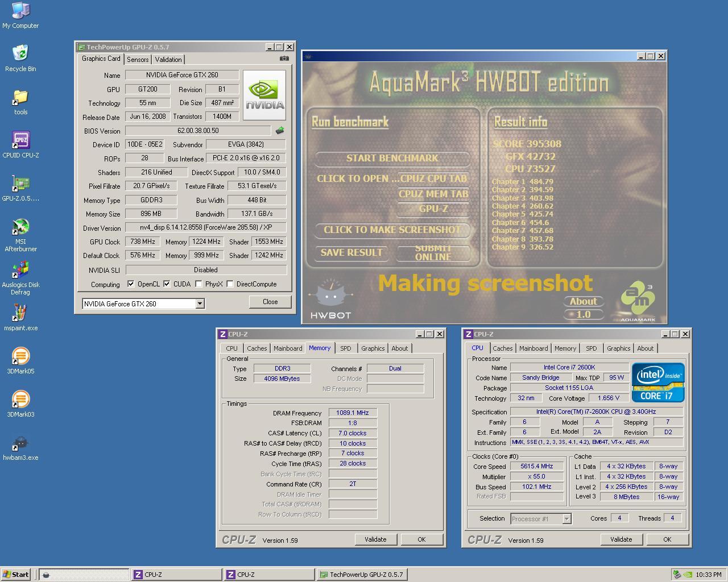Open the tools folder shortcut
Image resolution: width=728 pixels, height=582 pixels.
click(x=20, y=101)
